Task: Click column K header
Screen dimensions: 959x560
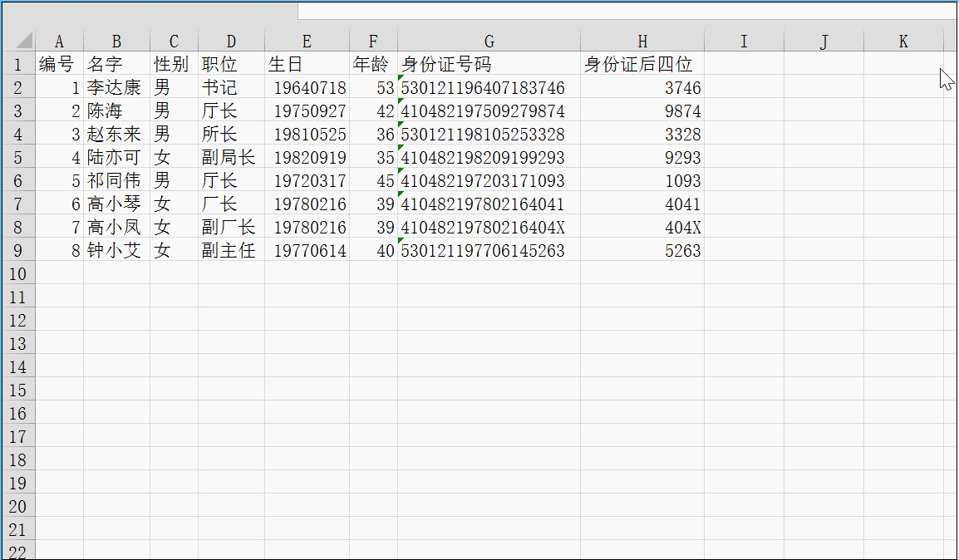Action: [x=902, y=40]
